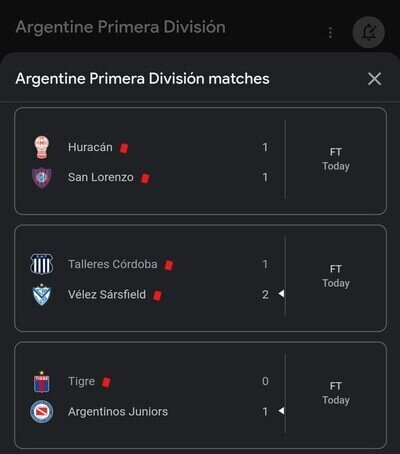Click the winner arrow beside Vélez score

pos(281,294)
